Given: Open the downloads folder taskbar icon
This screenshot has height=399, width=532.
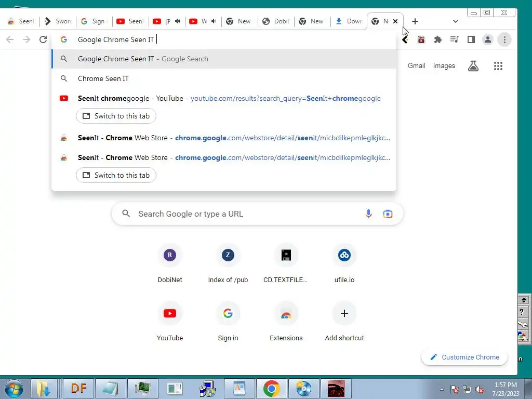Looking at the screenshot, I should 44,389.
